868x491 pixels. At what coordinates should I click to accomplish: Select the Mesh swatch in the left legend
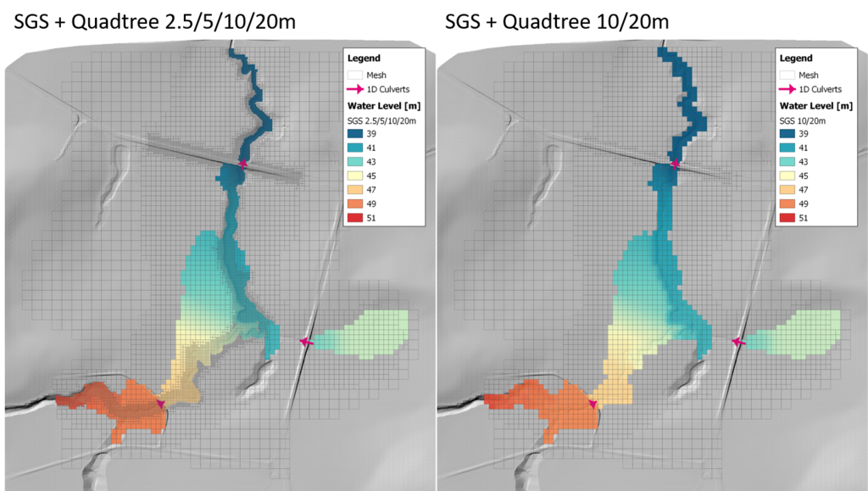pyautogui.click(x=356, y=75)
